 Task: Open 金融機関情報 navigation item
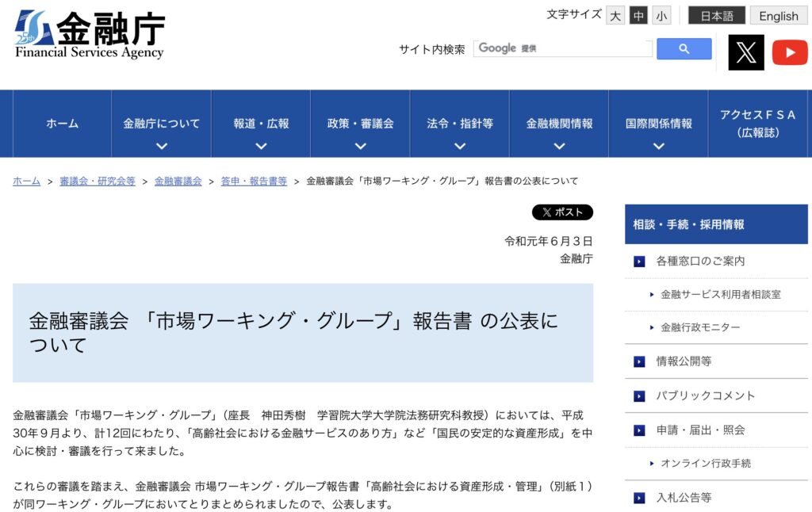pos(559,124)
